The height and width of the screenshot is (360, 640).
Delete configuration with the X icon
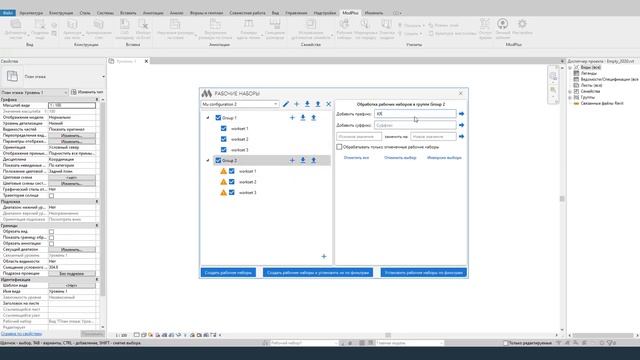[329, 104]
